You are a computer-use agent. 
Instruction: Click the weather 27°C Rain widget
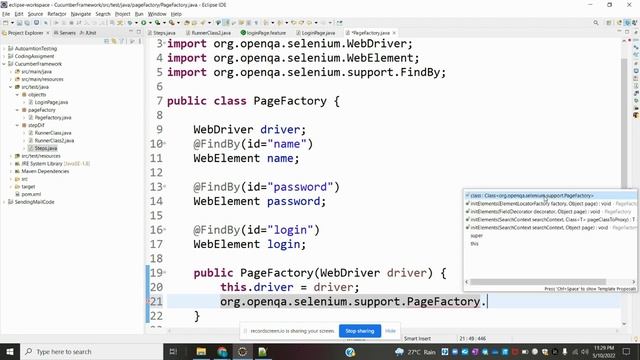(x=416, y=351)
